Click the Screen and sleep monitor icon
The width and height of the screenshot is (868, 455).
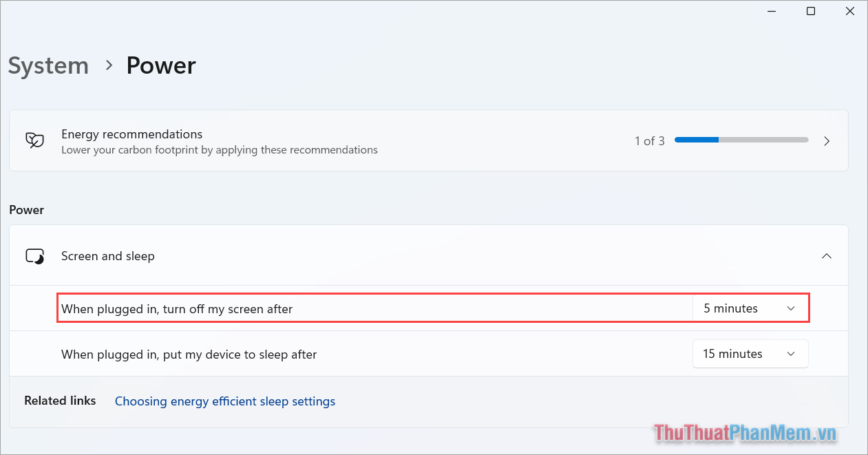[34, 255]
